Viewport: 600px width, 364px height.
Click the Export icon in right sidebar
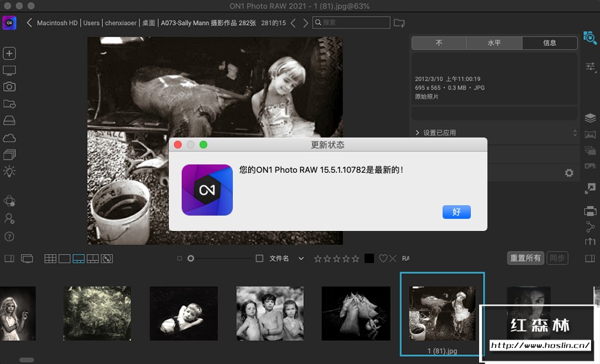pyautogui.click(x=590, y=241)
